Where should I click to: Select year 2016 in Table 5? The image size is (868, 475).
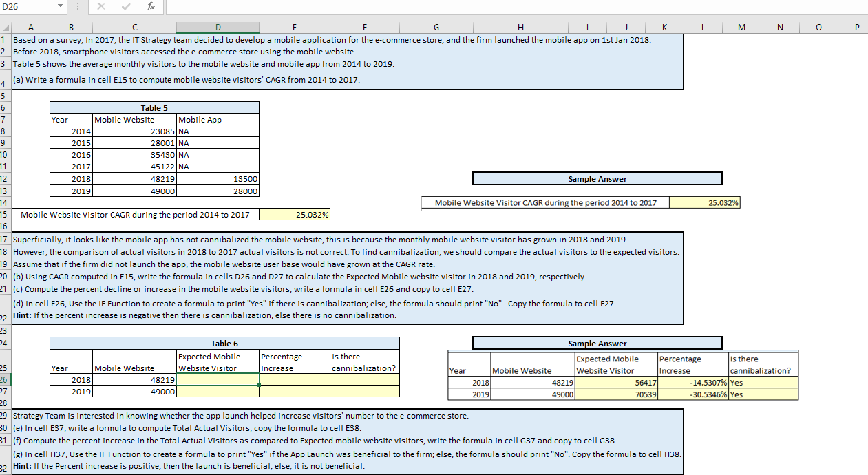click(71, 155)
